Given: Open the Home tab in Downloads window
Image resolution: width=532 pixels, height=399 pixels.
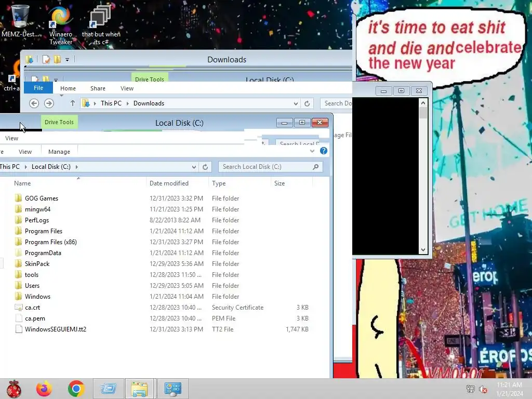Looking at the screenshot, I should tap(68, 88).
